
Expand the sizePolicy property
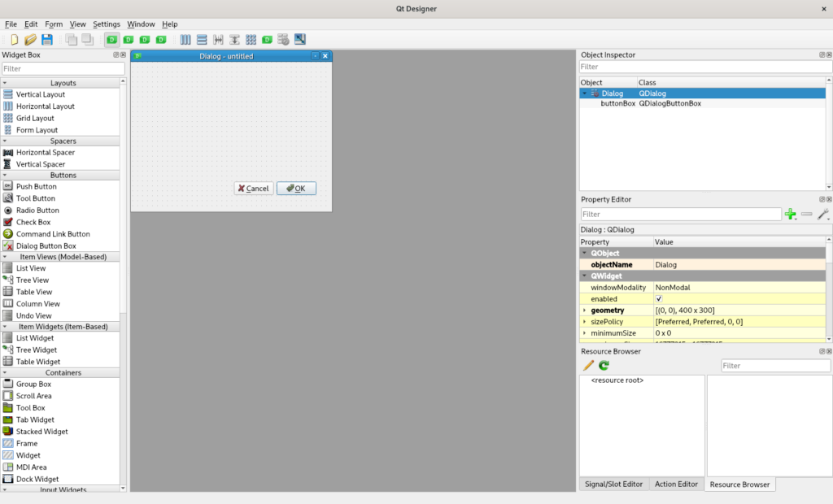584,322
